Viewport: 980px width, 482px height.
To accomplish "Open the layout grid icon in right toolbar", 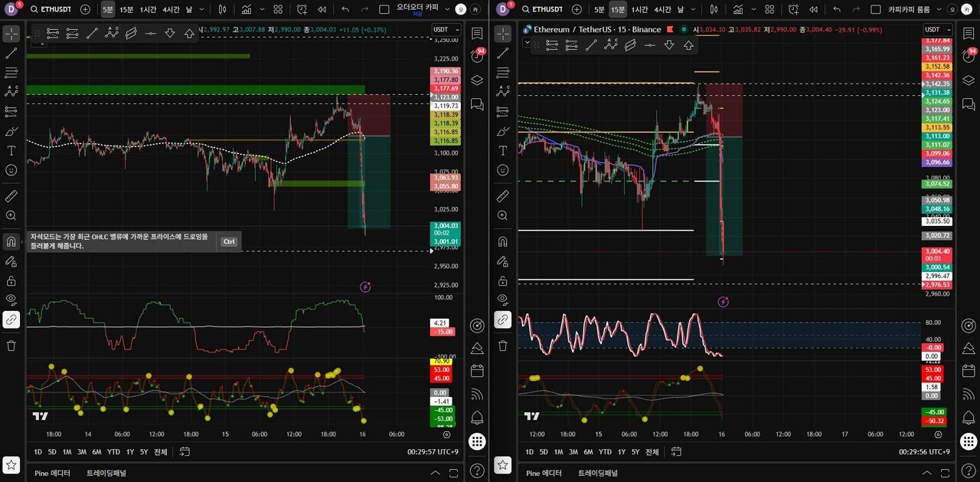I will [x=769, y=9].
